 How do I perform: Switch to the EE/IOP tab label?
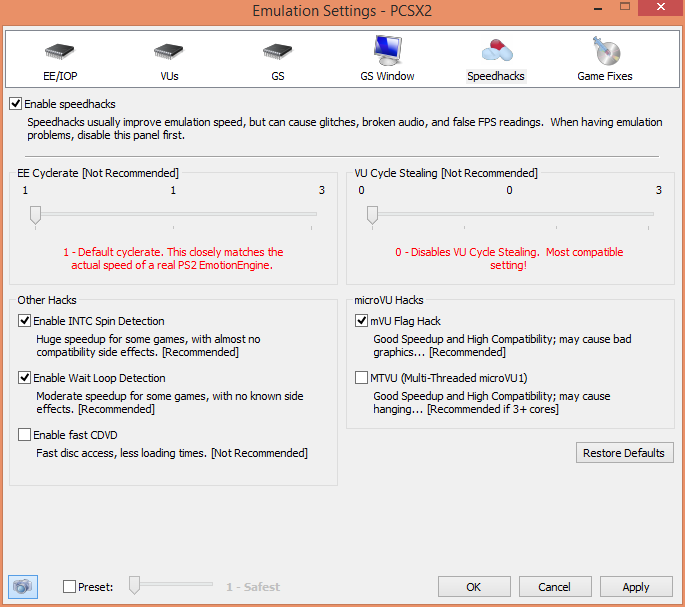tap(60, 76)
